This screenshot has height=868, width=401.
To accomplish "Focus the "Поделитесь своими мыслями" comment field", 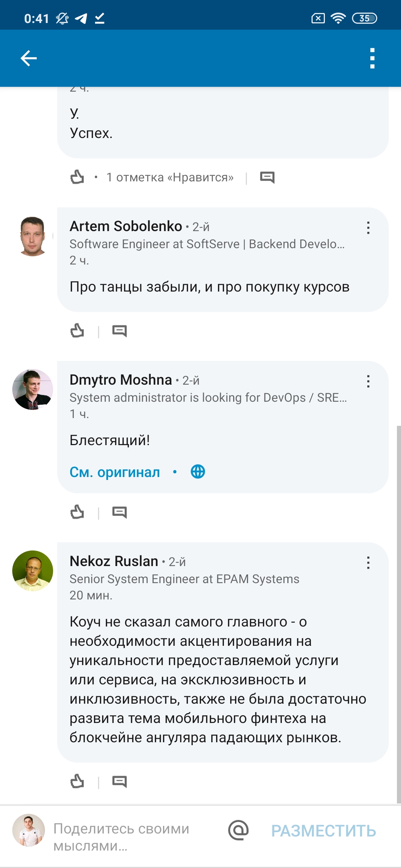I will click(126, 837).
